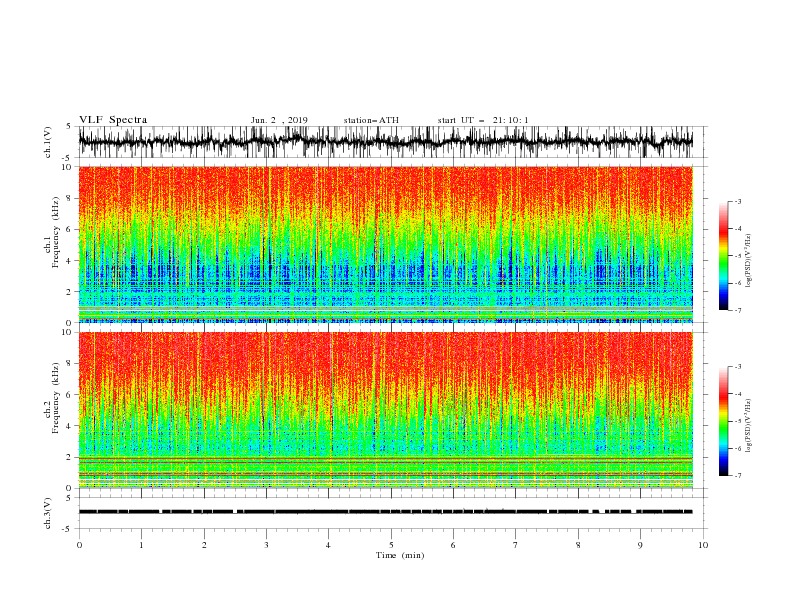Click the "9" tick on the time axis

pos(640,545)
